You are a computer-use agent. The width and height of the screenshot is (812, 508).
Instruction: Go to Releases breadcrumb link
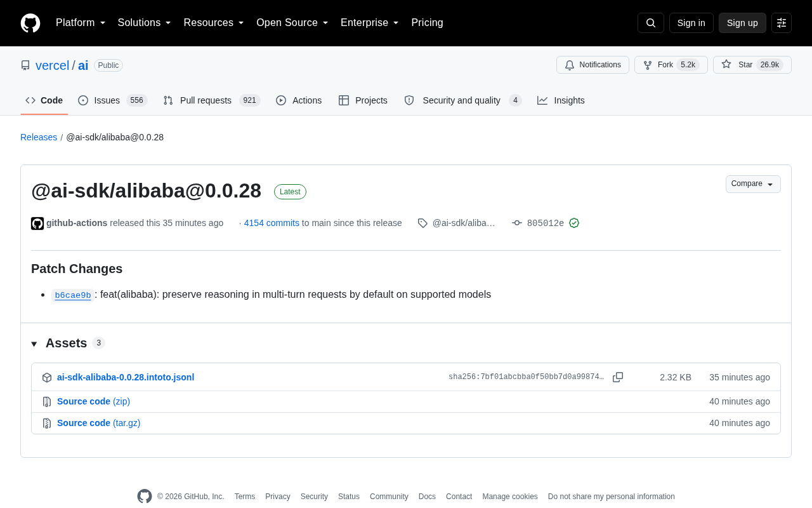(x=39, y=137)
